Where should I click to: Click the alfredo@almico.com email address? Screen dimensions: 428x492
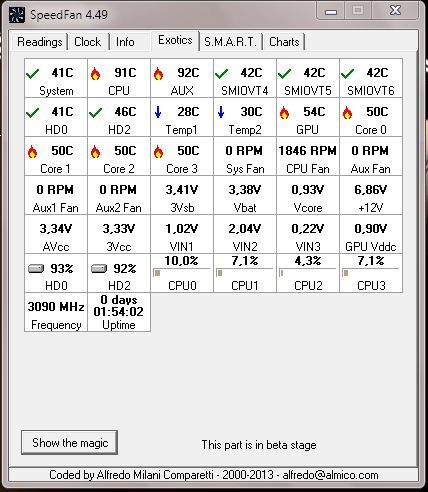point(330,475)
